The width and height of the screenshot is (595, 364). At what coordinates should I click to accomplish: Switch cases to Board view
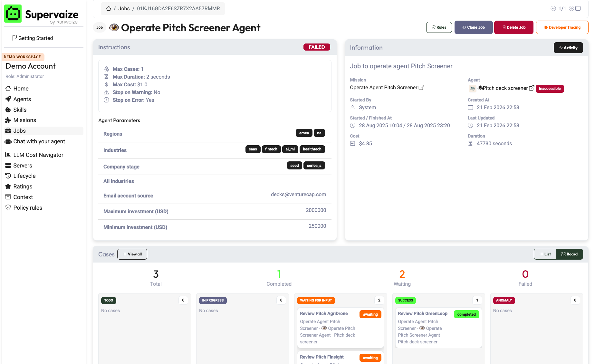coord(569,254)
